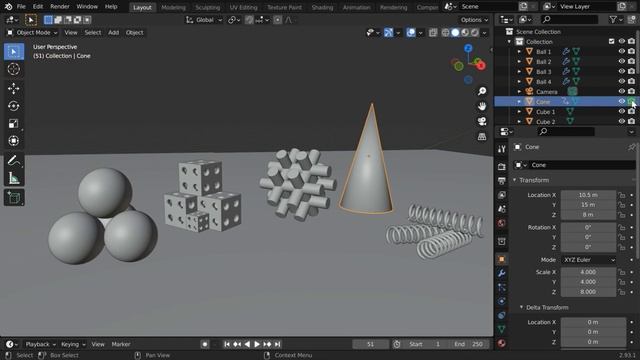Select the Select Box tool

click(x=14, y=52)
